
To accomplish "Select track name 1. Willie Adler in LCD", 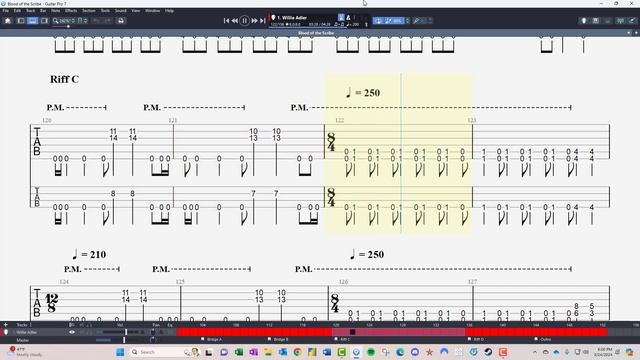I will (292, 18).
